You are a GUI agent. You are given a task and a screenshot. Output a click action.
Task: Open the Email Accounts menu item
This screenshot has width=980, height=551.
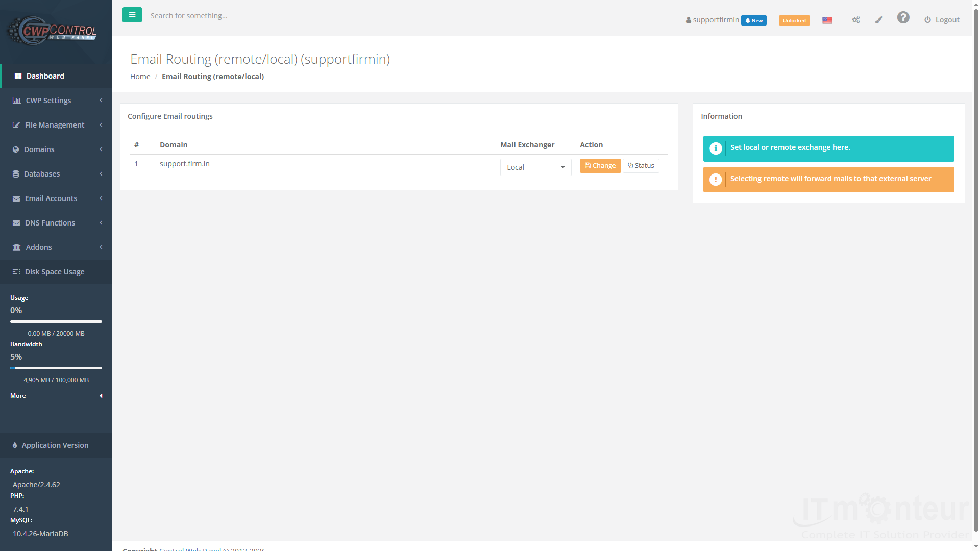coord(56,198)
